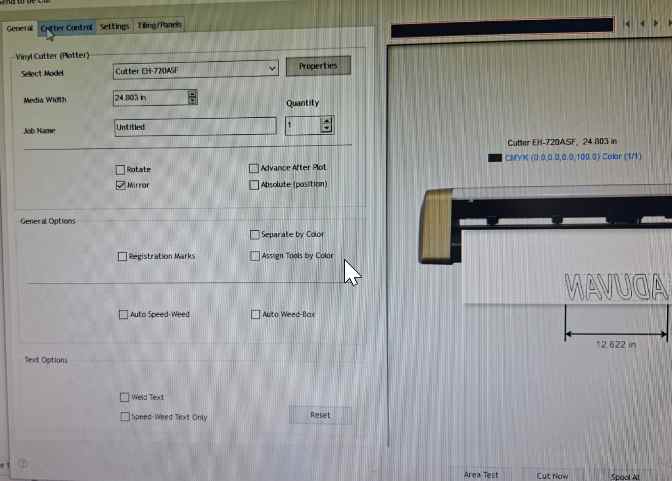Click the Cut Now button
This screenshot has width=672, height=481.
tap(552, 475)
